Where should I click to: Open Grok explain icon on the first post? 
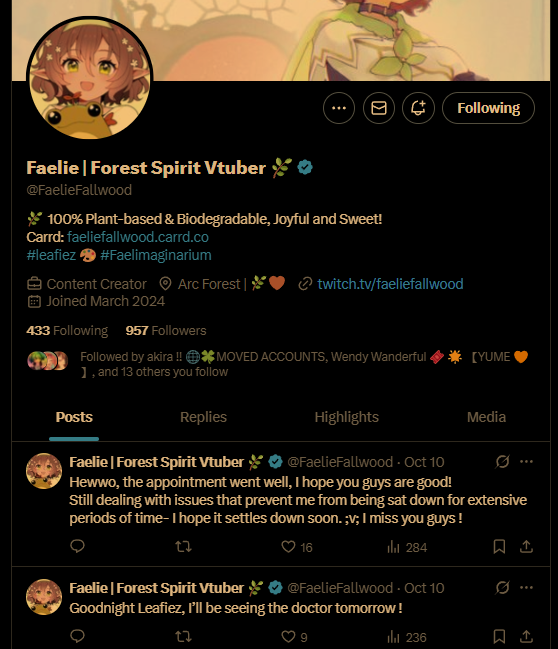tap(502, 462)
